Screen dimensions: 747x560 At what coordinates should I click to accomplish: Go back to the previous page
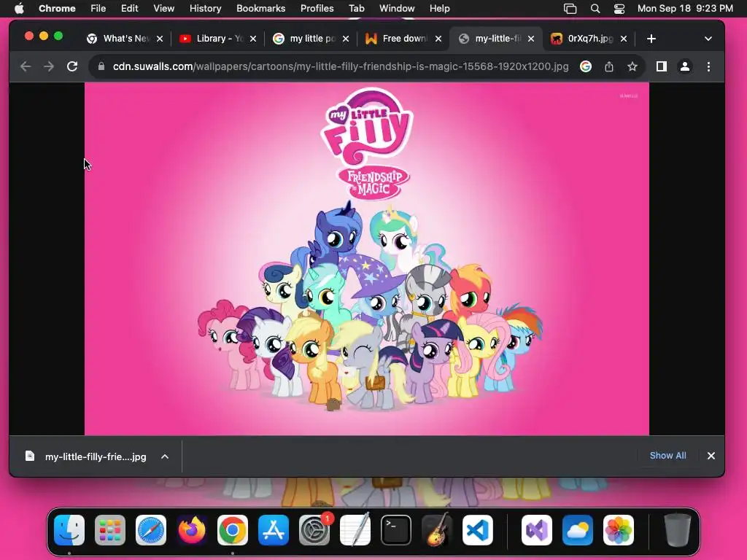(x=26, y=66)
